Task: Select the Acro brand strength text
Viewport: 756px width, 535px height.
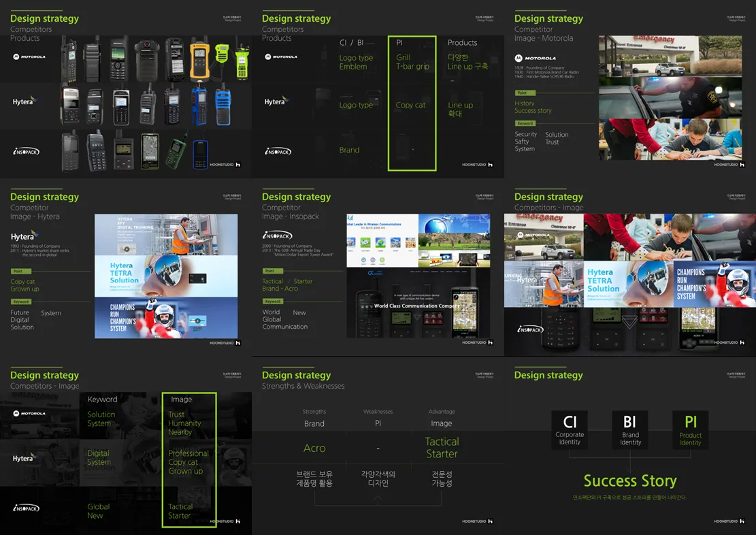Action: coord(314,449)
